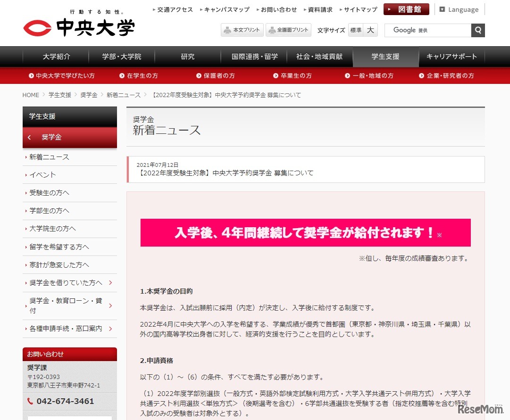Open the 学生支援 navigation menu

tap(385, 56)
